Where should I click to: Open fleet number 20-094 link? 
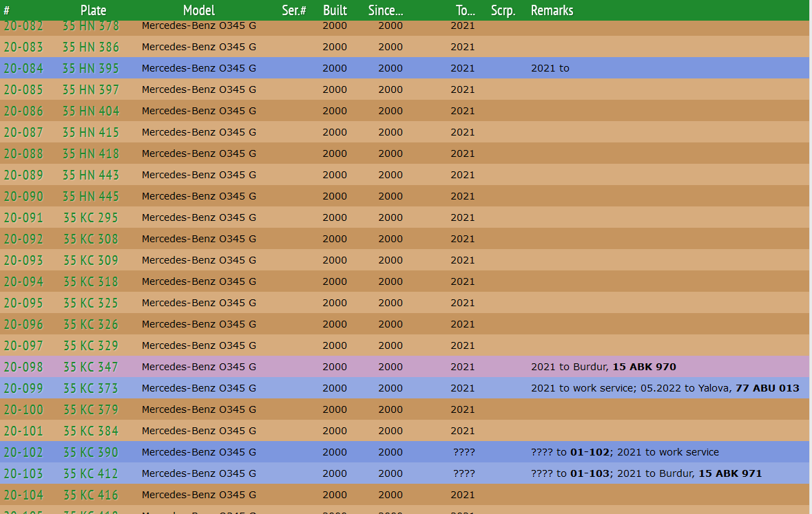coord(23,281)
